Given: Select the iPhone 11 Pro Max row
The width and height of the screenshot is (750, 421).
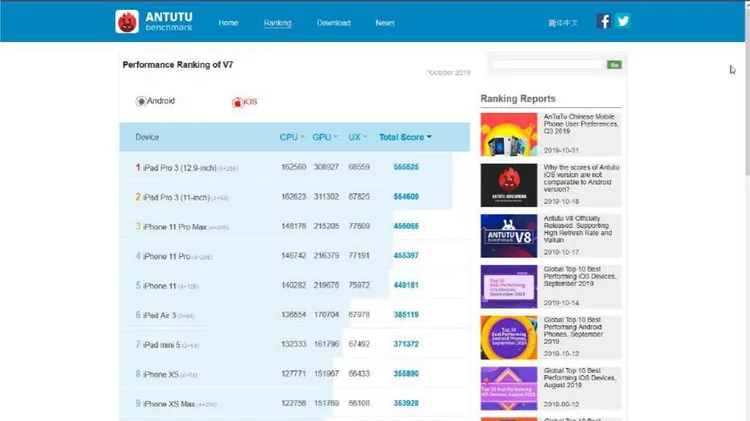Looking at the screenshot, I should point(295,226).
